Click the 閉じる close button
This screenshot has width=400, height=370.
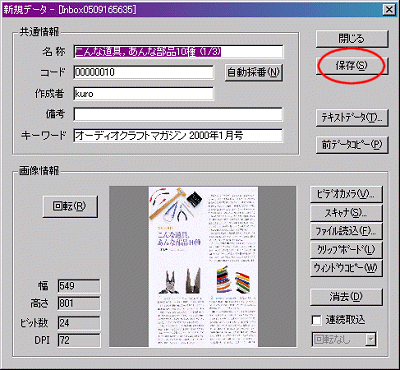tap(352, 39)
